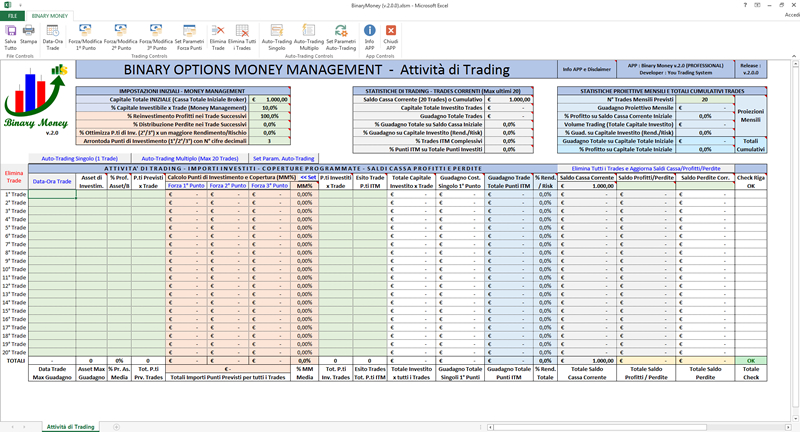Click scroll left arrow of horizontal scrollbar
The width and height of the screenshot is (800, 432).
[x=490, y=427]
